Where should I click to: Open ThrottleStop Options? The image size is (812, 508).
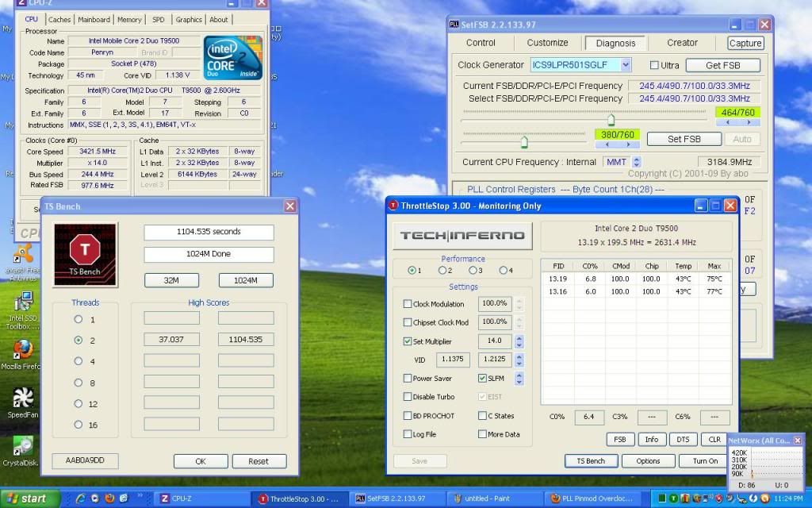click(649, 461)
